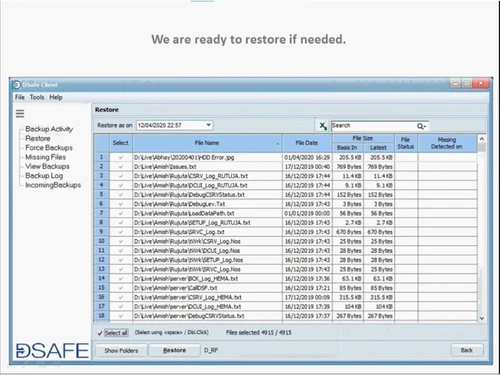Select Backup Activity in sidebar

tap(49, 129)
